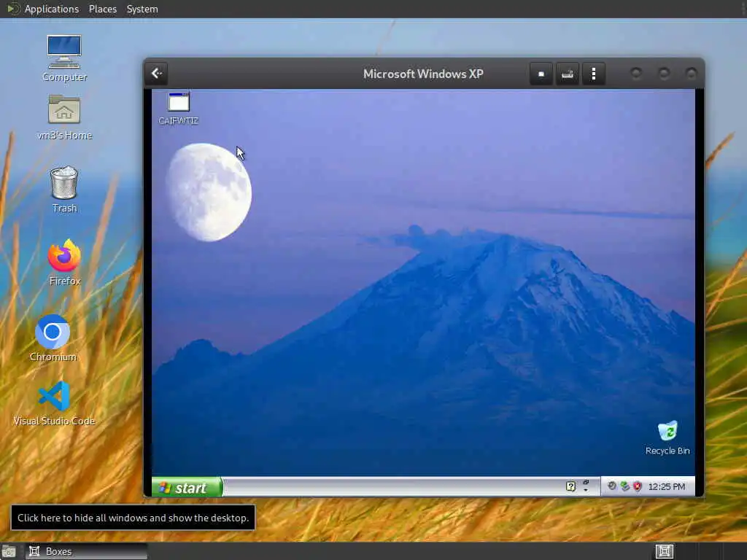Click the restore icon above XP taskbar arrow
The height and width of the screenshot is (560, 747).
586,483
